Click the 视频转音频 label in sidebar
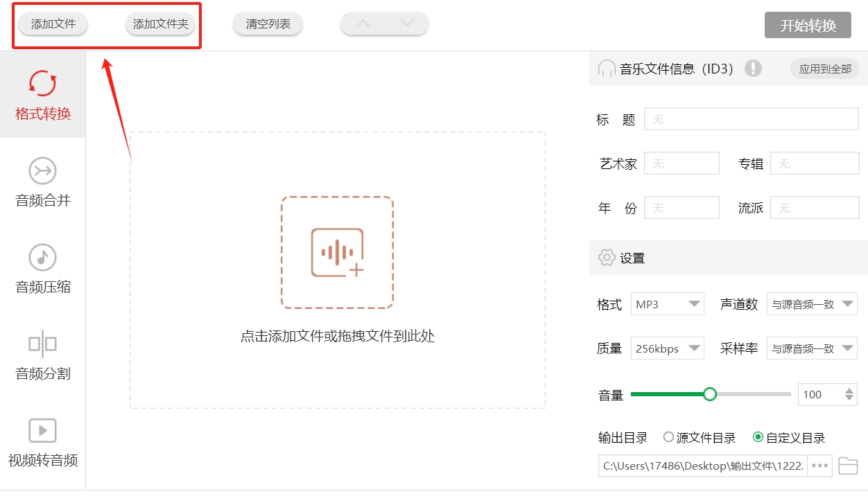Image resolution: width=868 pixels, height=496 pixels. coord(43,461)
